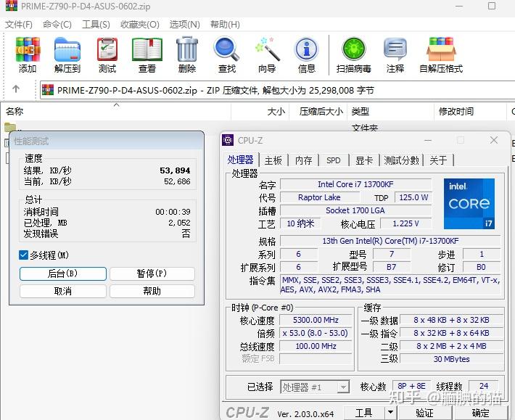Open the 向导 (Wizard) wand icon
The image size is (515, 420).
[x=267, y=49]
